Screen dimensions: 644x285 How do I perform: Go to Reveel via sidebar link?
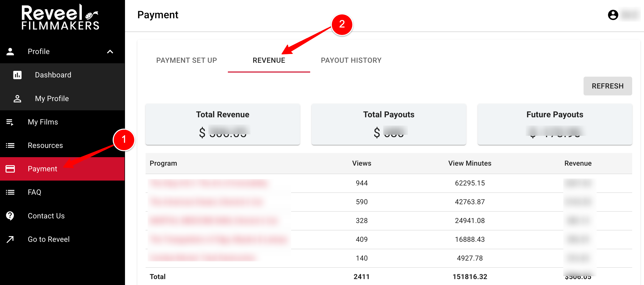[x=49, y=239]
